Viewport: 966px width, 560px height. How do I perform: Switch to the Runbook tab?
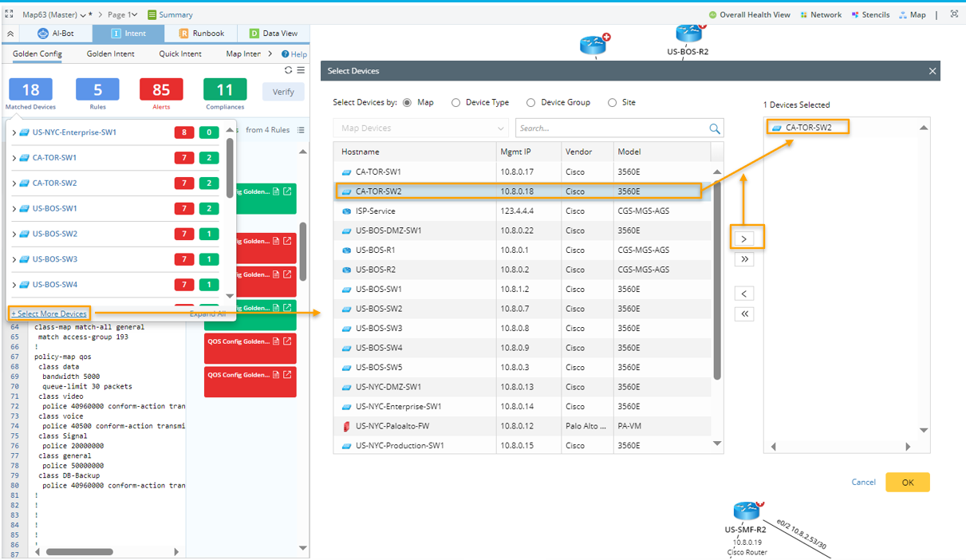click(x=201, y=34)
